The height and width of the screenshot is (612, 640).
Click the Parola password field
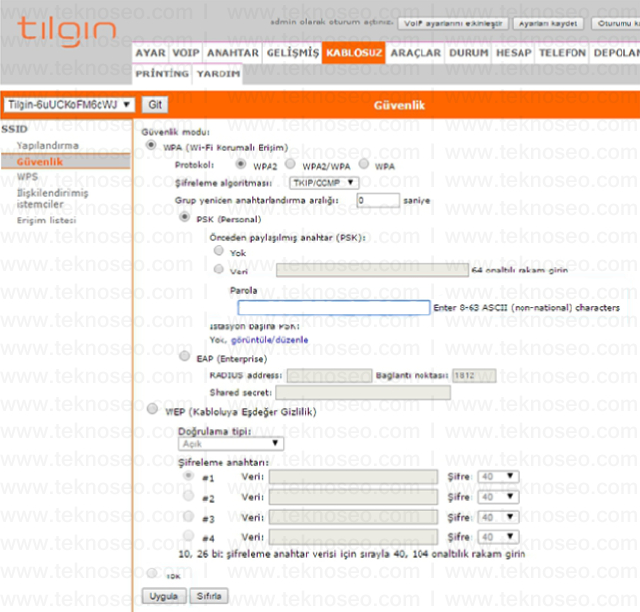[333, 307]
